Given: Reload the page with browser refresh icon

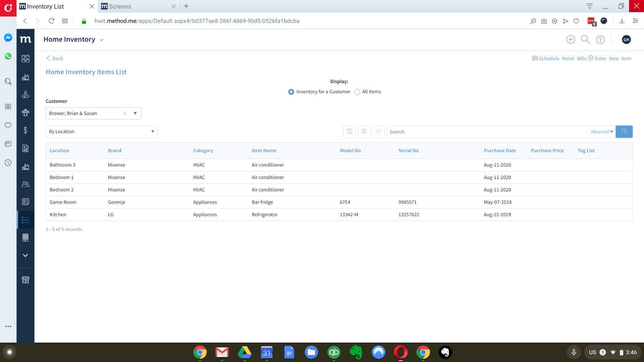Looking at the screenshot, I should [x=52, y=21].
